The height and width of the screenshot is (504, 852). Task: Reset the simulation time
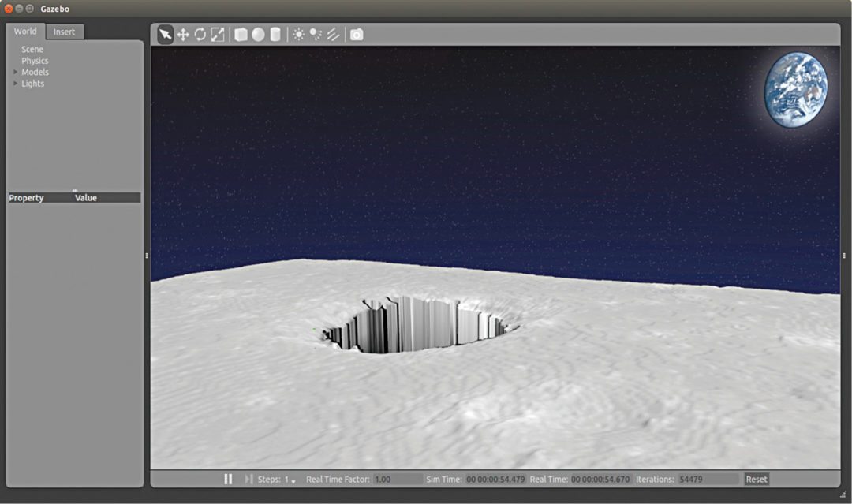coord(756,479)
